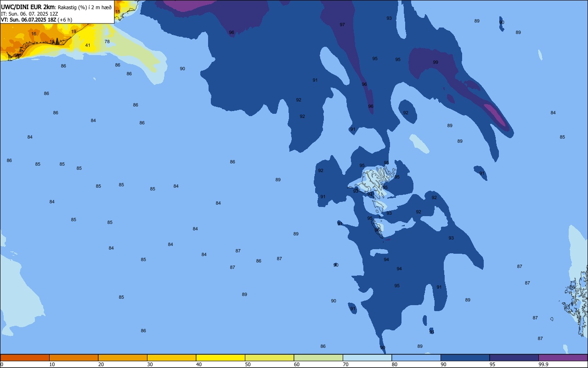This screenshot has width=588, height=368.
Task: Select the '41' value in the yellow area
Action: point(88,45)
